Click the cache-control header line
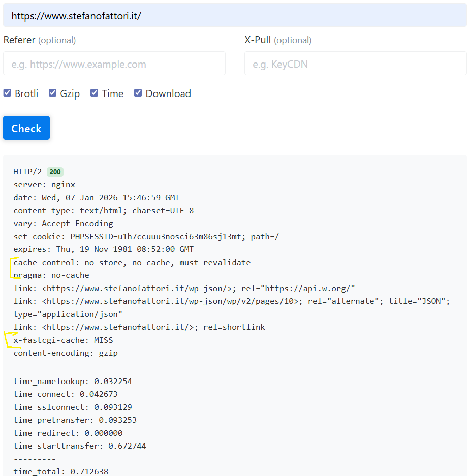Screen dimensions: 469x476 click(132, 263)
